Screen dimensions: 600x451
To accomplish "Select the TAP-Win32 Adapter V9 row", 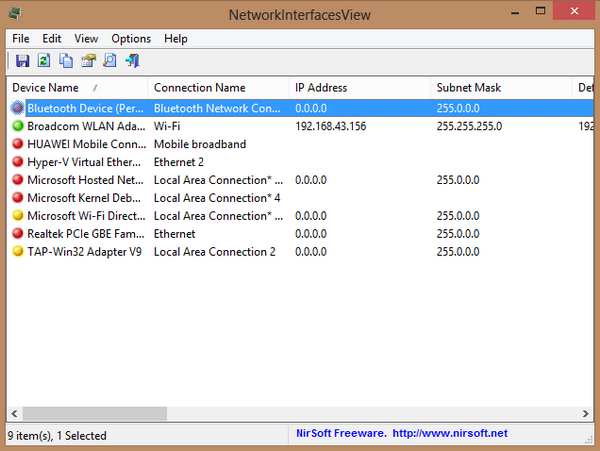I will 300,251.
